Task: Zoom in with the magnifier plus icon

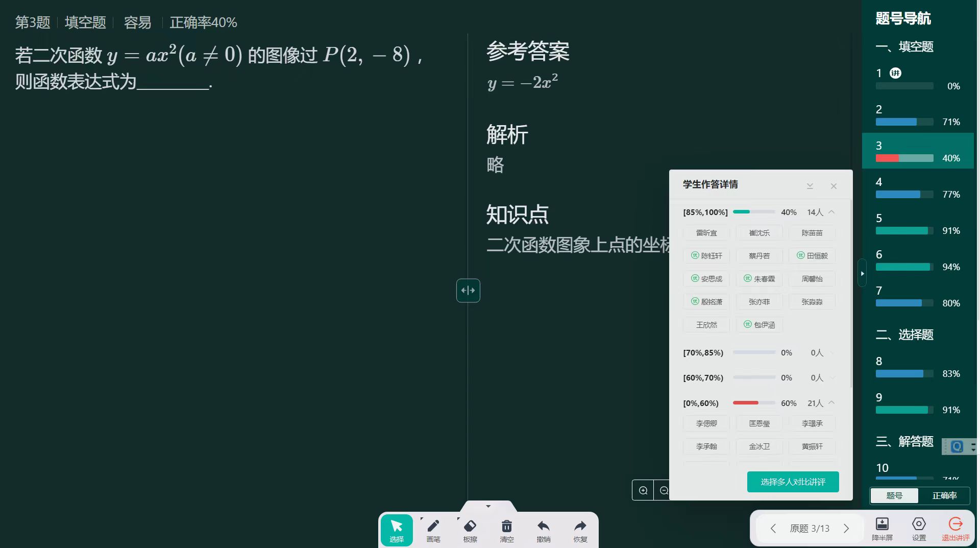Action: coord(643,490)
